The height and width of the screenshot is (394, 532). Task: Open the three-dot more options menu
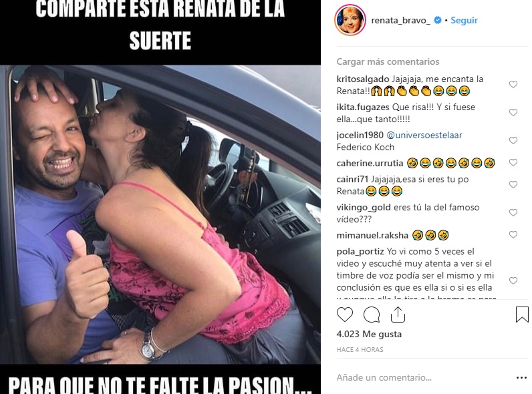pyautogui.click(x=521, y=378)
